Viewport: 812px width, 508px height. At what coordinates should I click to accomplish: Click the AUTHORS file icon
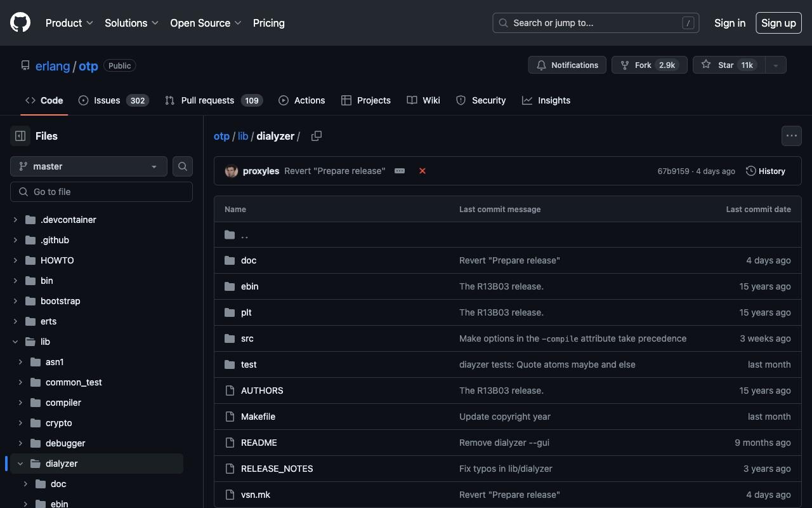pyautogui.click(x=230, y=391)
